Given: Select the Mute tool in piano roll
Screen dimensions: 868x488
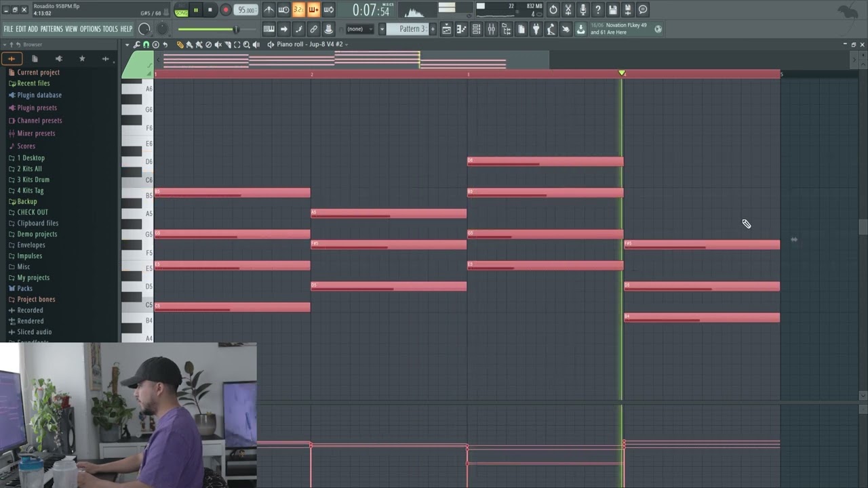Looking at the screenshot, I should tap(218, 44).
